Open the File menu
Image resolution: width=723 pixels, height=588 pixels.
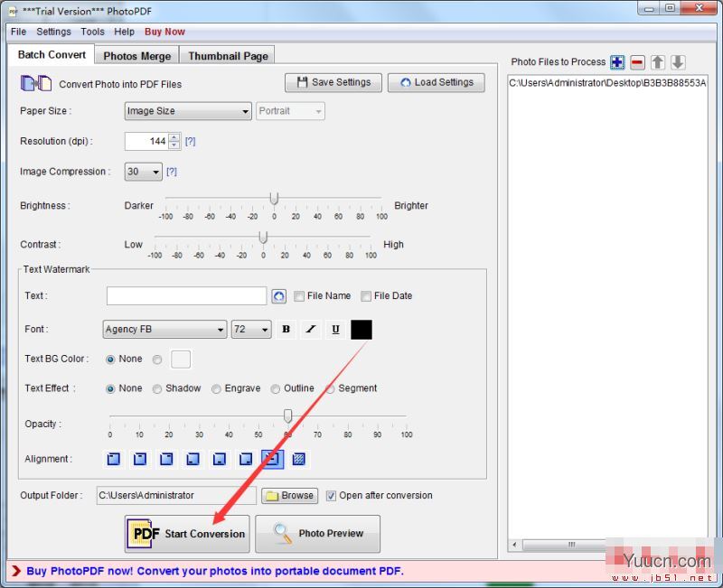pyautogui.click(x=18, y=32)
